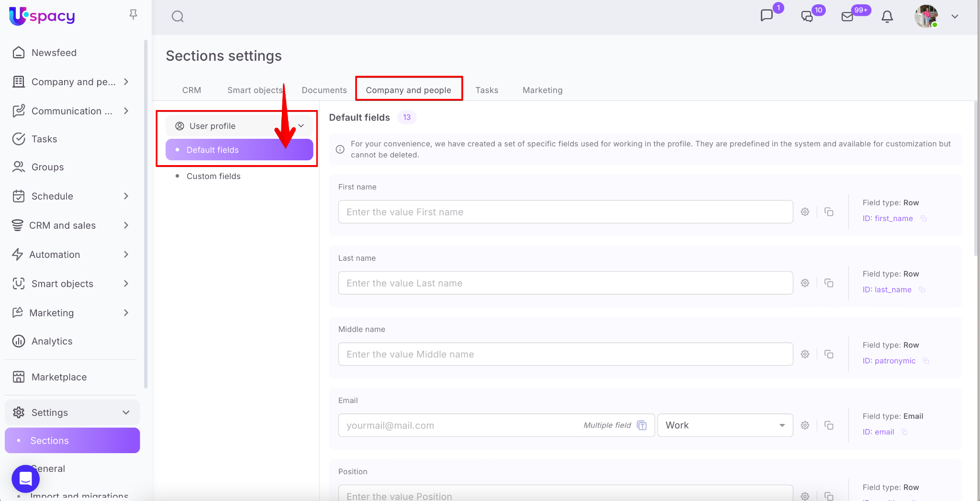The height and width of the screenshot is (501, 980).
Task: Click the search magnifier icon
Action: tap(178, 17)
